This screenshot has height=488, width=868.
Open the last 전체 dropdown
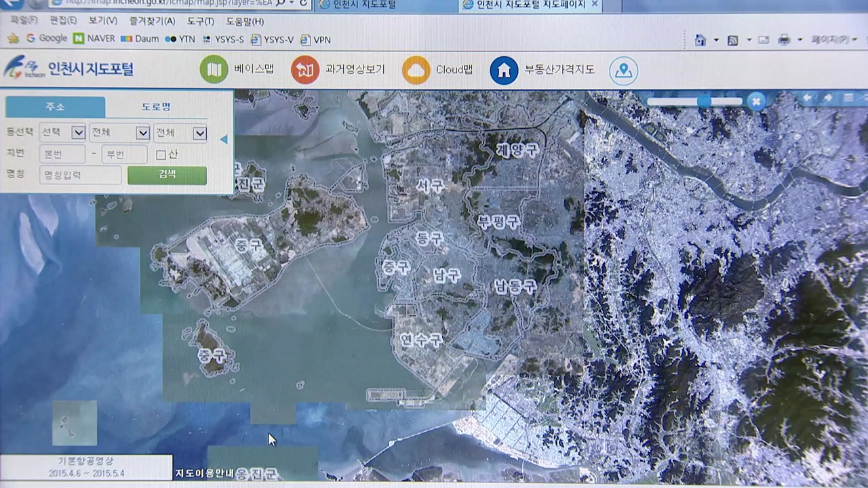[180, 133]
